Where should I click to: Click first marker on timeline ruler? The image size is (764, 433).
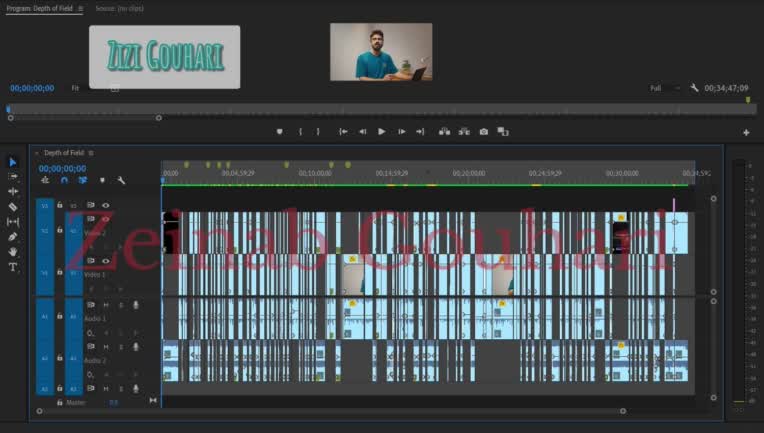186,165
